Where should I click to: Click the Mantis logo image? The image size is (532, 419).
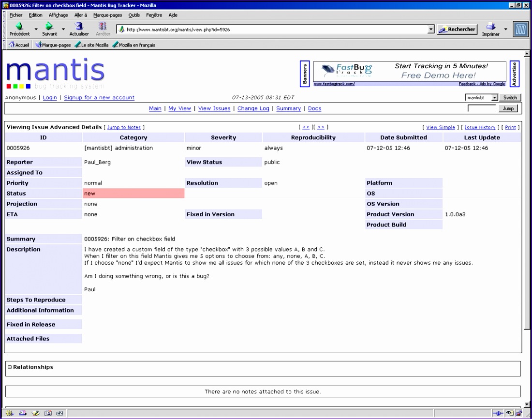pos(55,74)
